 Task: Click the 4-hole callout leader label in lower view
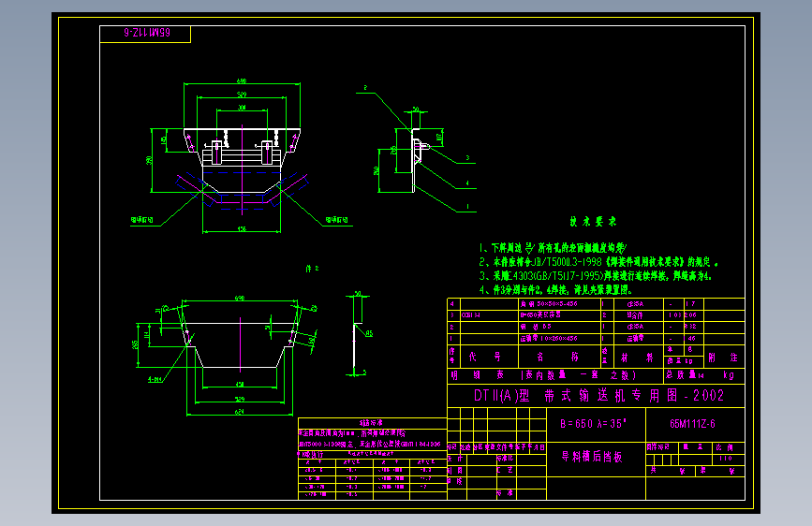[155, 379]
